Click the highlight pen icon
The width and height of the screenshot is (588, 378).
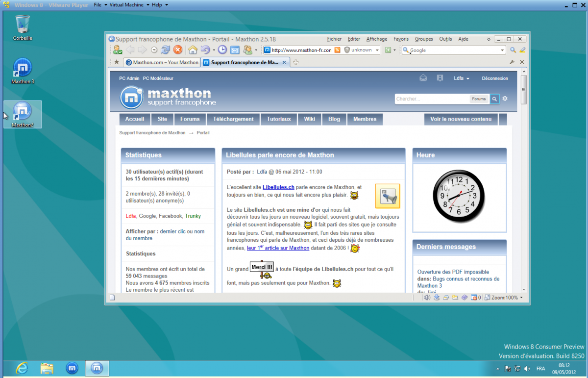coord(522,50)
